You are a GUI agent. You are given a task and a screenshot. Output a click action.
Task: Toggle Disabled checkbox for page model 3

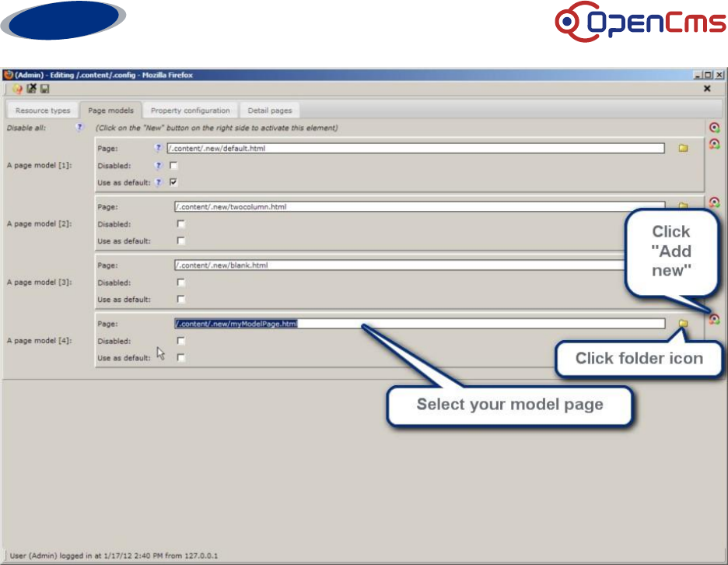coord(181,282)
